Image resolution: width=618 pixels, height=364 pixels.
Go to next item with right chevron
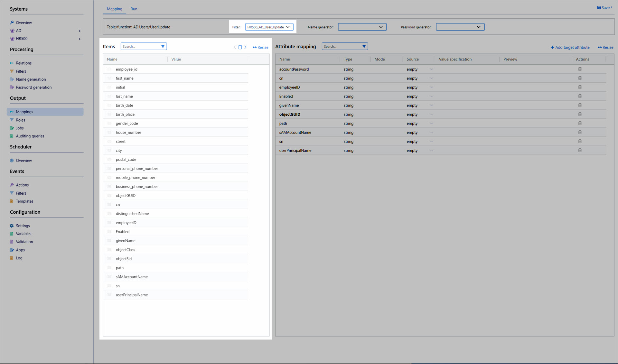coord(245,47)
